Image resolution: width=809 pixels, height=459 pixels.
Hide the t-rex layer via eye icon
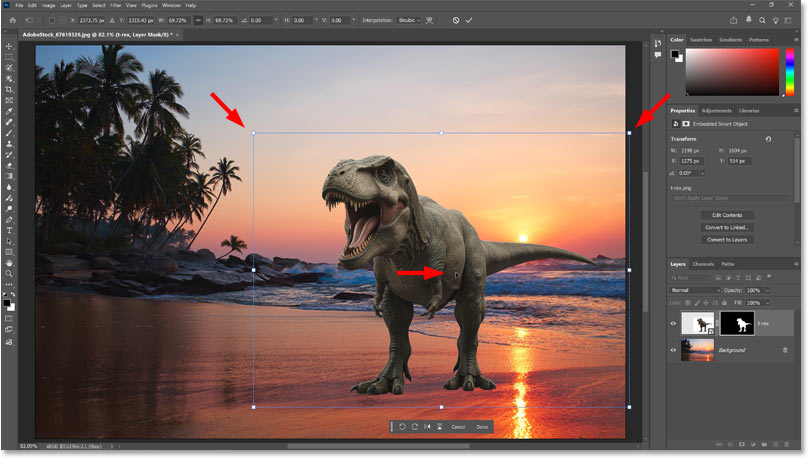(673, 324)
